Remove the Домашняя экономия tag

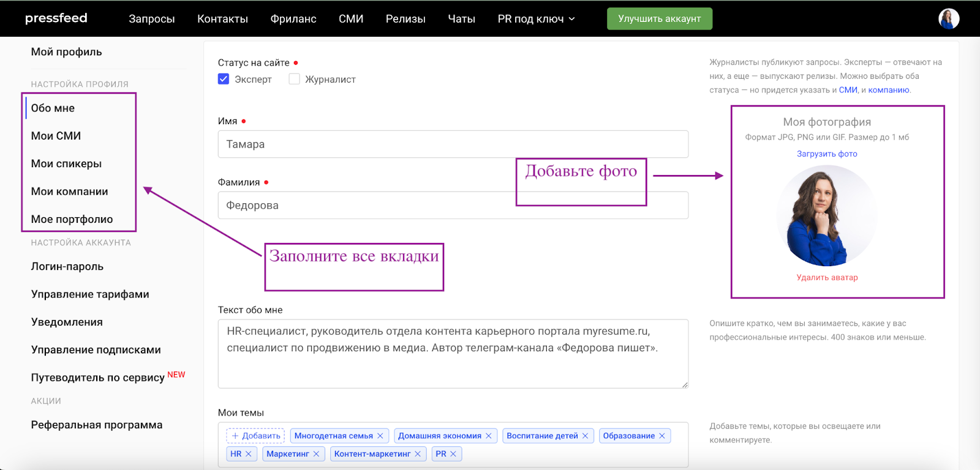point(489,436)
